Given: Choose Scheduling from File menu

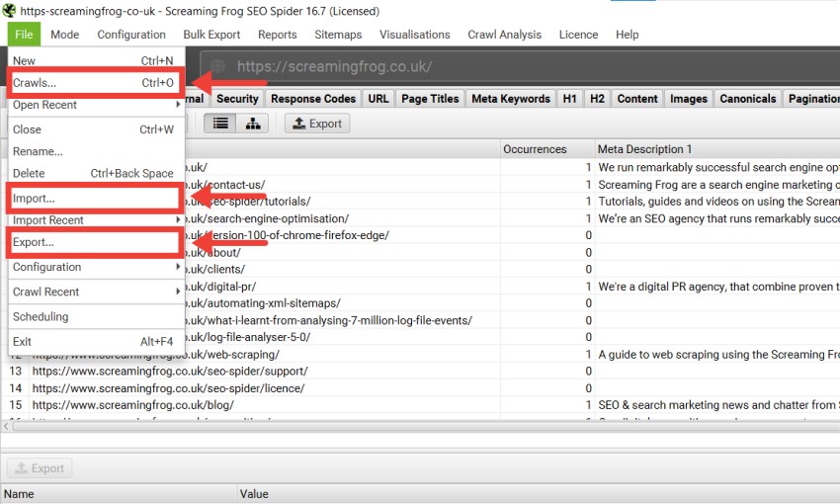Looking at the screenshot, I should 96,316.
